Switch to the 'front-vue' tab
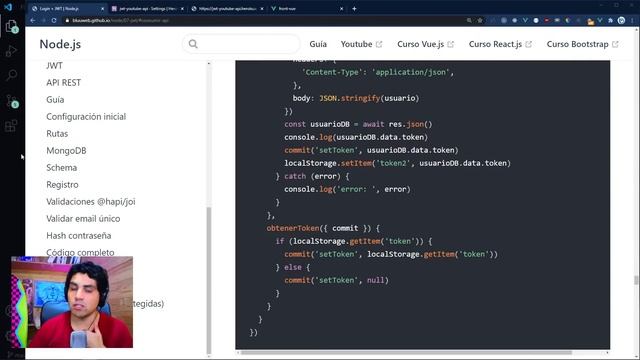The width and height of the screenshot is (640, 360). pos(307,9)
